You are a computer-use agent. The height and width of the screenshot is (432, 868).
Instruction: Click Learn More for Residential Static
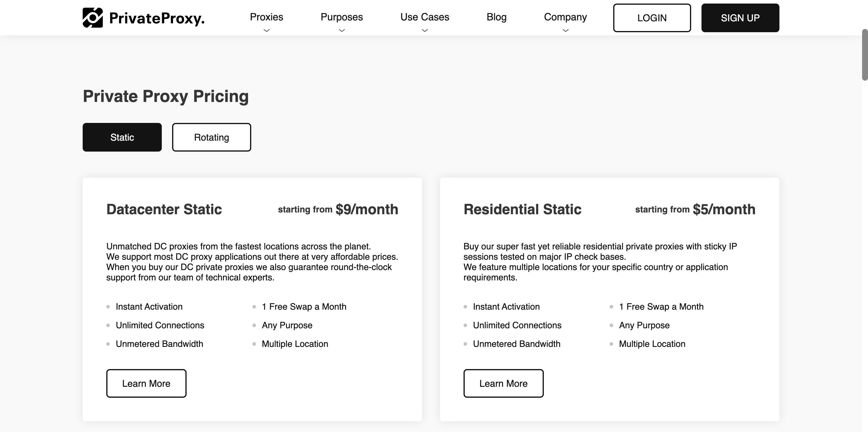tap(503, 383)
